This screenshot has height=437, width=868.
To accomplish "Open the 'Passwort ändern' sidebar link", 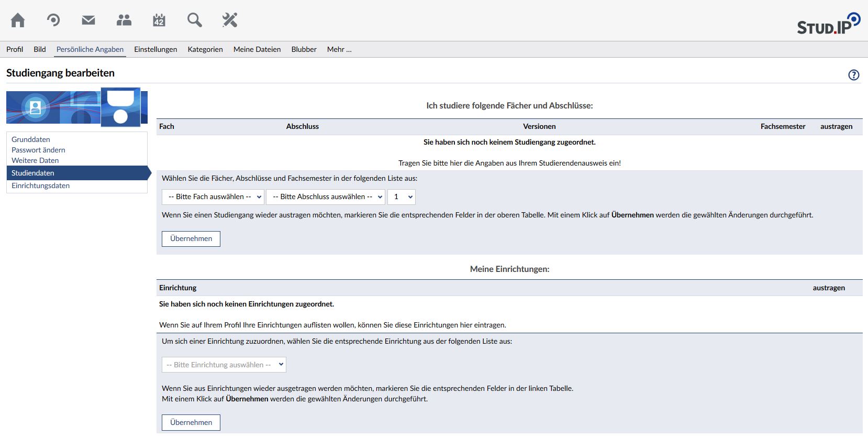I will [x=38, y=150].
